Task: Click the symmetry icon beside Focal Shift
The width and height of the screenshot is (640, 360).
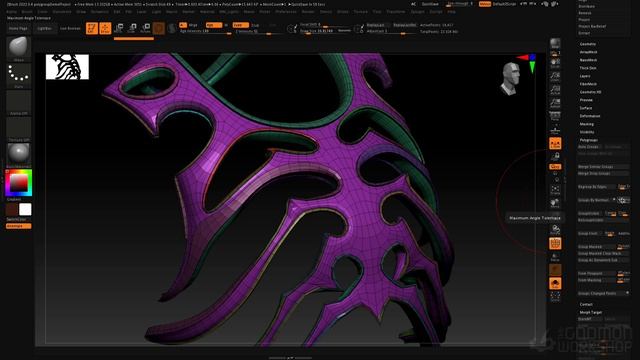Action: (291, 29)
